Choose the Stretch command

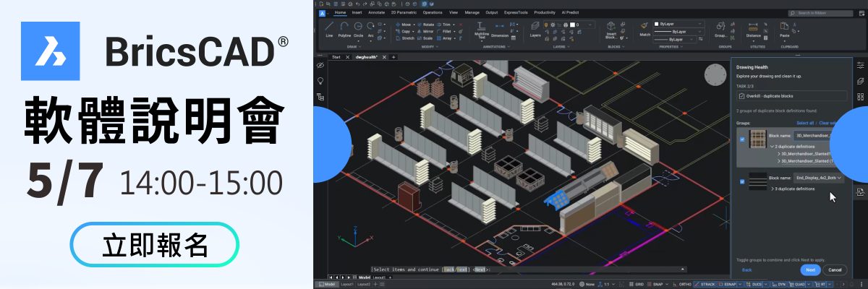(405, 38)
